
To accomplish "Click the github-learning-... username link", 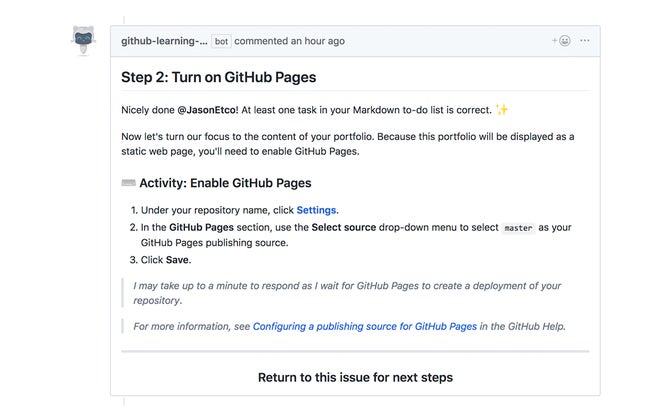I will tap(164, 41).
